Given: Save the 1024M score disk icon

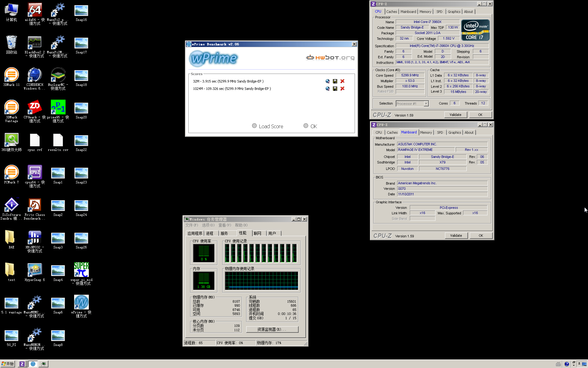Looking at the screenshot, I should (335, 89).
